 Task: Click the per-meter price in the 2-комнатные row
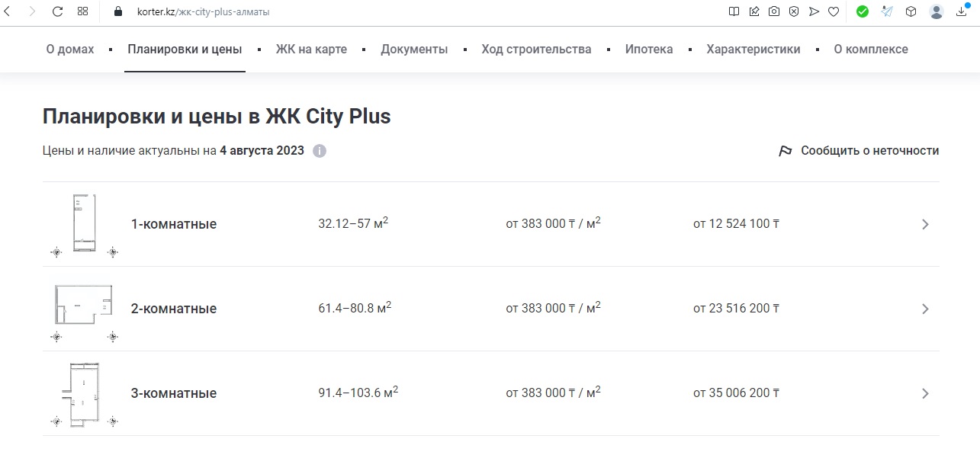(553, 308)
